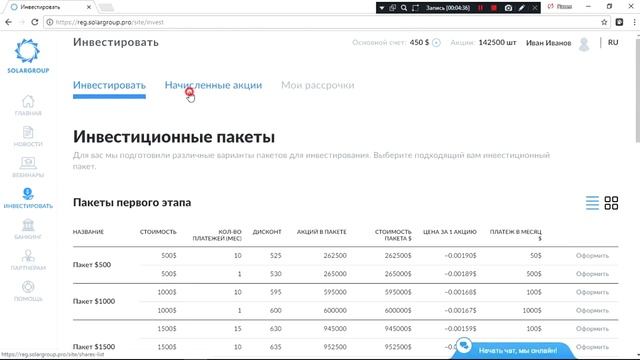Click the Инвестиционные пакеты heading
The height and width of the screenshot is (360, 640).
pyautogui.click(x=174, y=137)
